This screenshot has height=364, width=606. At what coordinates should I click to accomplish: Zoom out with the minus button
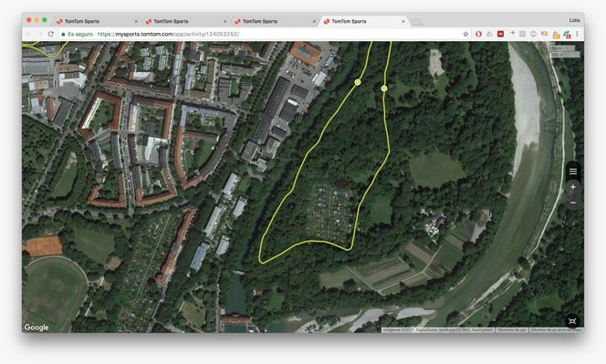pyautogui.click(x=573, y=203)
